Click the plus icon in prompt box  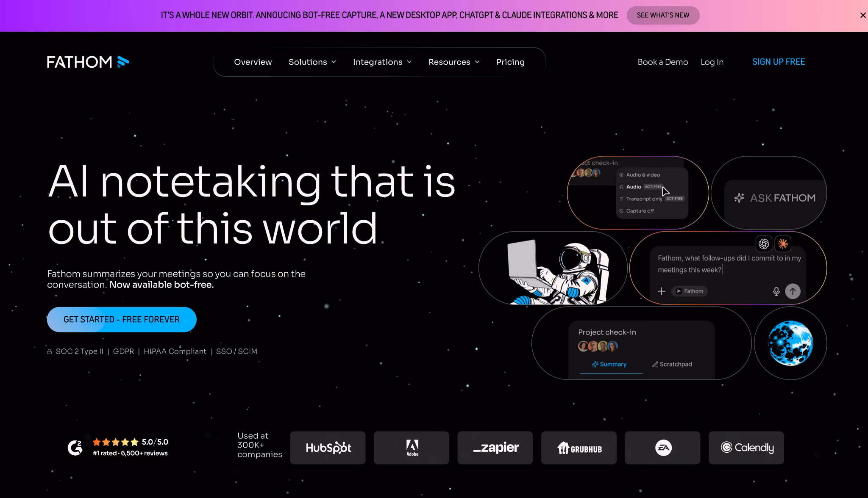tap(661, 291)
